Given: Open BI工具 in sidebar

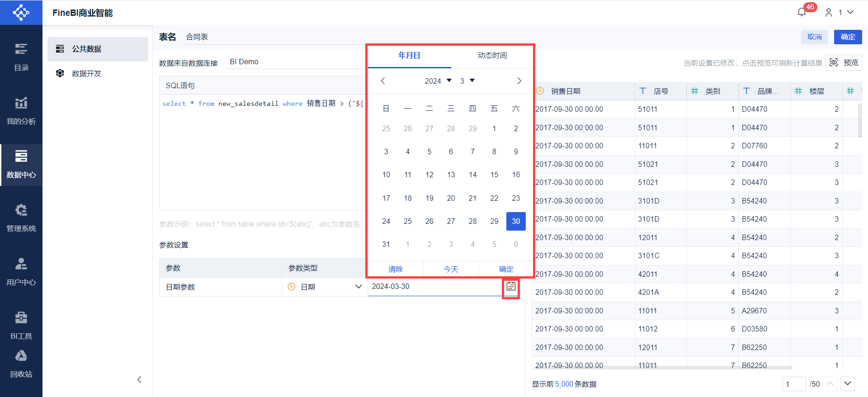Looking at the screenshot, I should click(x=21, y=325).
